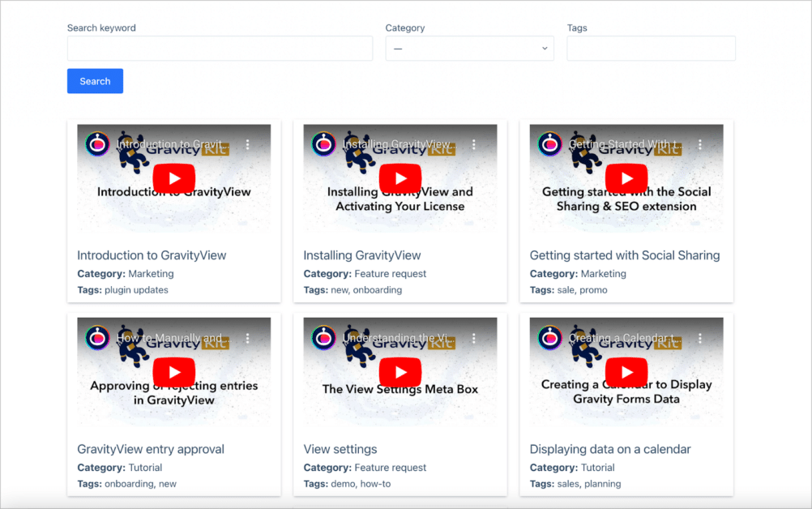Open the three-dot menu on the entry approval video
The width and height of the screenshot is (812, 509).
coord(247,337)
